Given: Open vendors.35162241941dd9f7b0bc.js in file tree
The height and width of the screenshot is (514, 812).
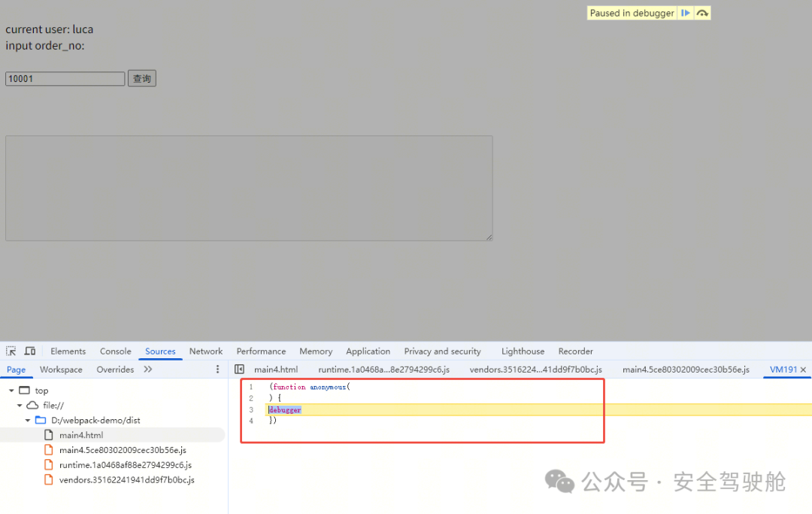Looking at the screenshot, I should pos(127,480).
